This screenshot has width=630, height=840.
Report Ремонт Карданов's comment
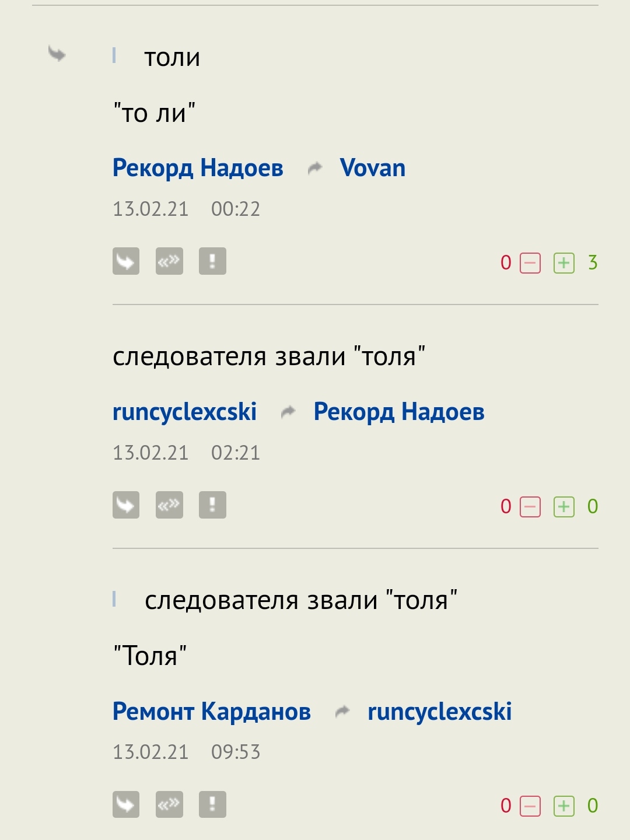point(212,804)
